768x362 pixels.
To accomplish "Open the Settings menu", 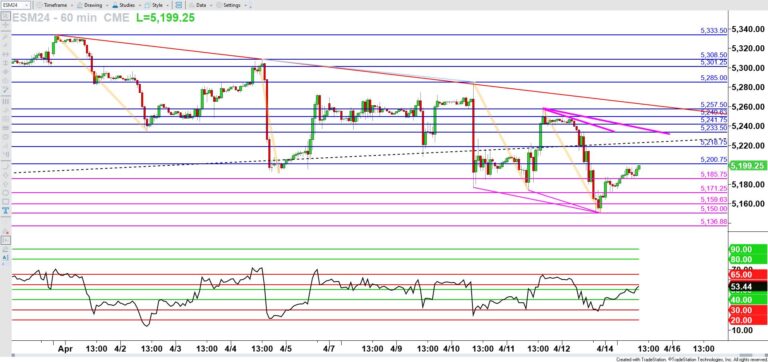I will coord(232,5).
